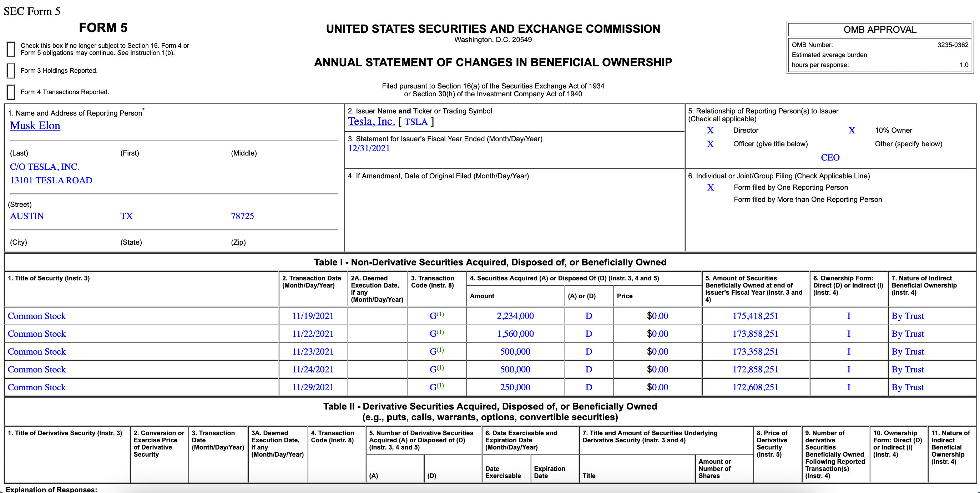Select the OMB Number 3235-0362
Screen dimensions: 980x493
pyautogui.click(x=953, y=45)
